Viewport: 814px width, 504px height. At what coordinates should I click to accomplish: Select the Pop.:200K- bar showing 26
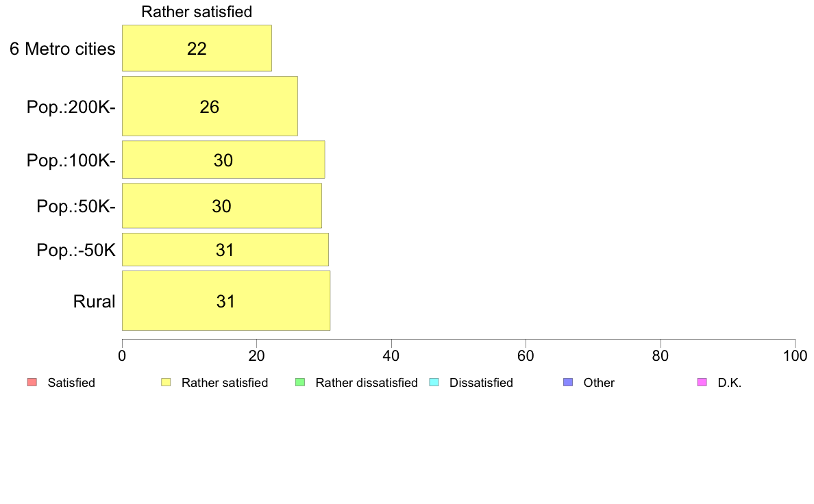[x=210, y=106]
